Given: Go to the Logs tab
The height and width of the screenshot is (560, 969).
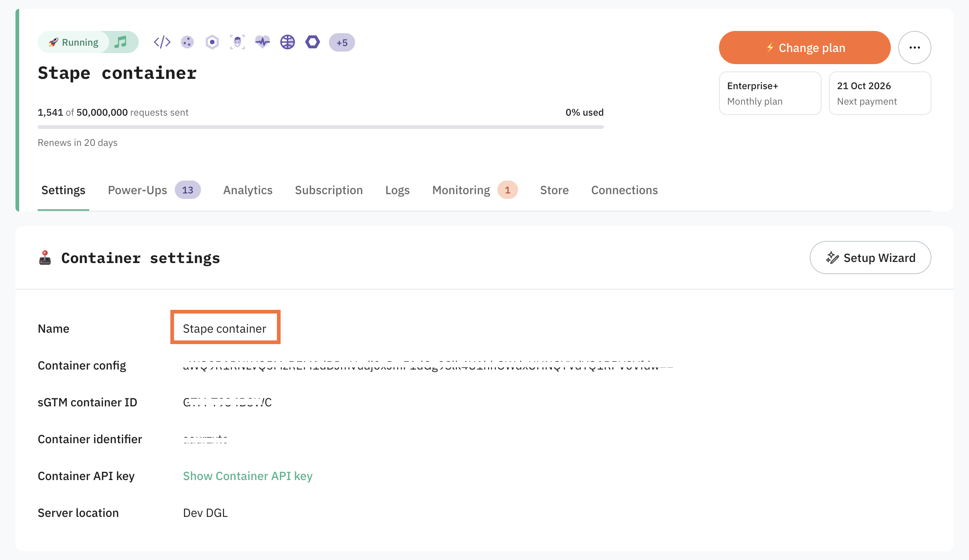Looking at the screenshot, I should click(397, 190).
